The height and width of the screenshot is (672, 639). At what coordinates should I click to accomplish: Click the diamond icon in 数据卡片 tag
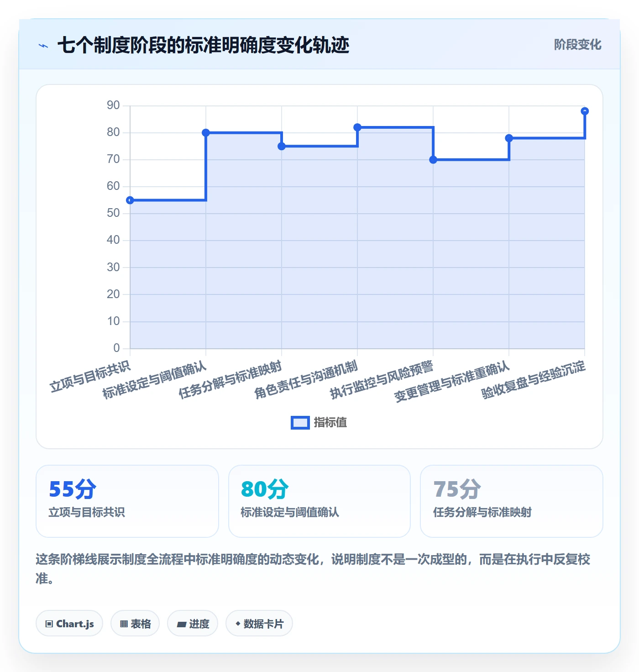click(x=238, y=624)
